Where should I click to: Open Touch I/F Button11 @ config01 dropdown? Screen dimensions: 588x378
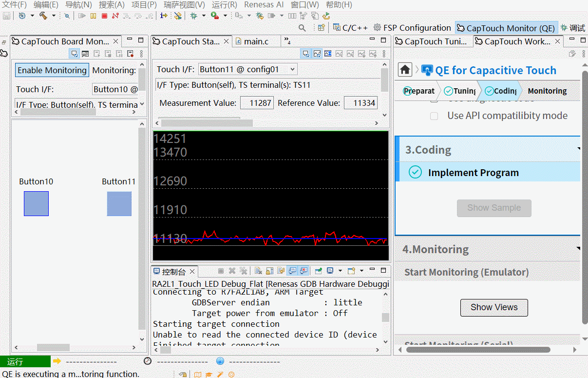point(247,69)
